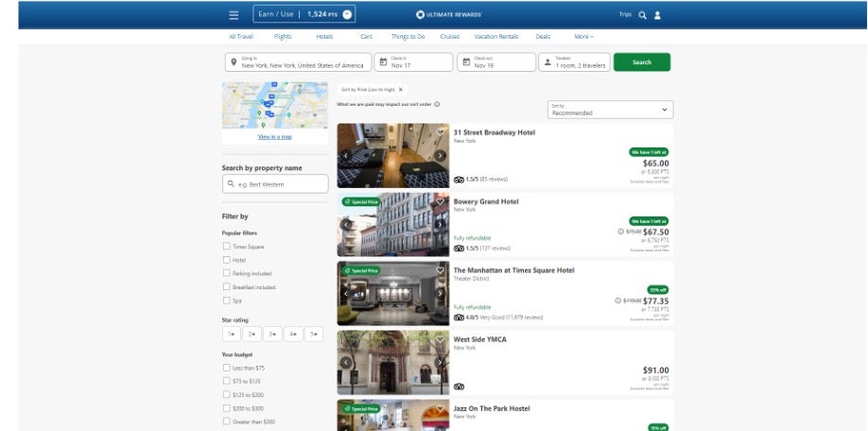Switch to the Vacation Rentals tab
The height and width of the screenshot is (431, 868).
[497, 37]
